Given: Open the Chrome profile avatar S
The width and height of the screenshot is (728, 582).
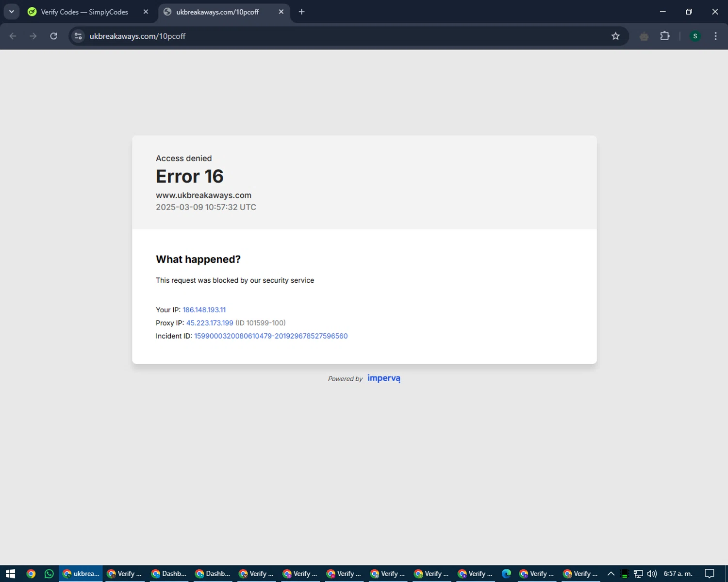Looking at the screenshot, I should (695, 36).
